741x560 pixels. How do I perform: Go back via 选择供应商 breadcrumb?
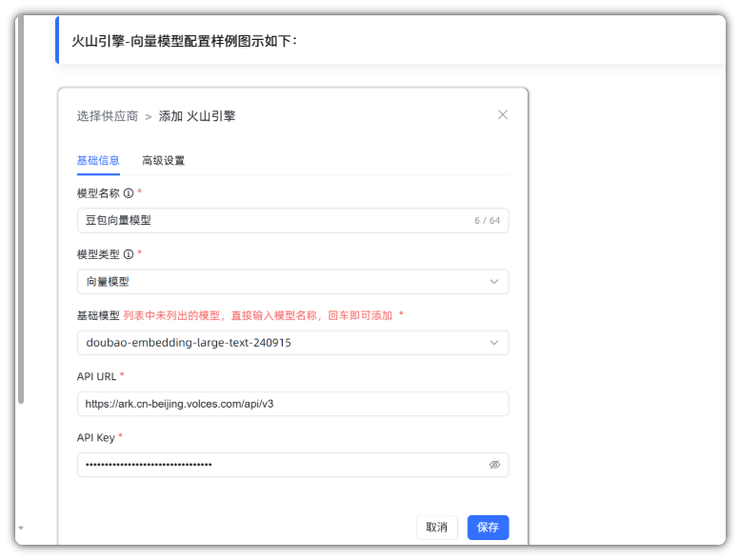tap(107, 116)
